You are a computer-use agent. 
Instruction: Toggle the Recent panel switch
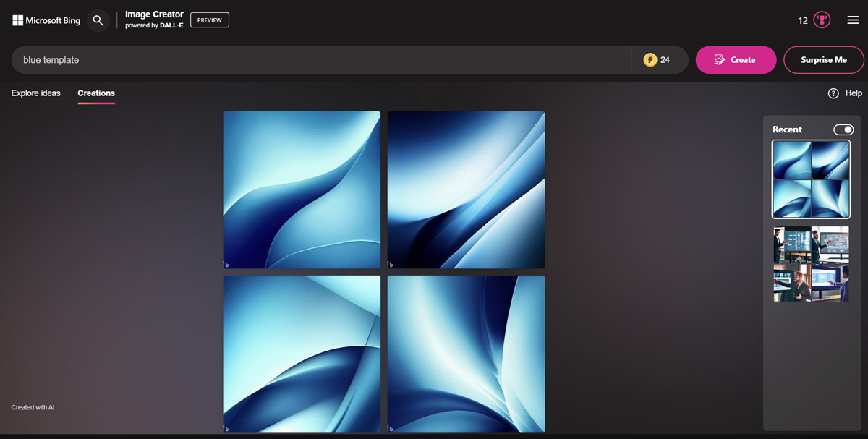(x=843, y=129)
